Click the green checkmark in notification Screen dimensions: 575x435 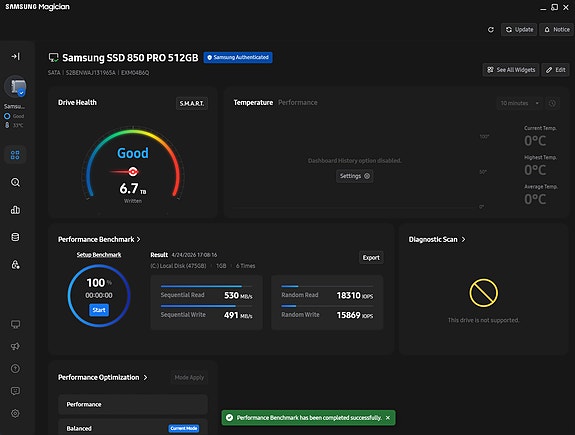[230, 418]
